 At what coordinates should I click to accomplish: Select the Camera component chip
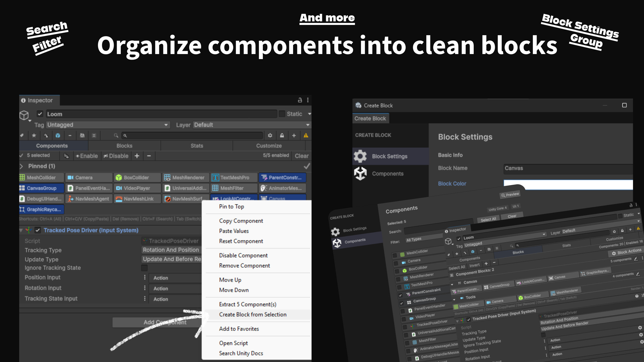tap(89, 177)
